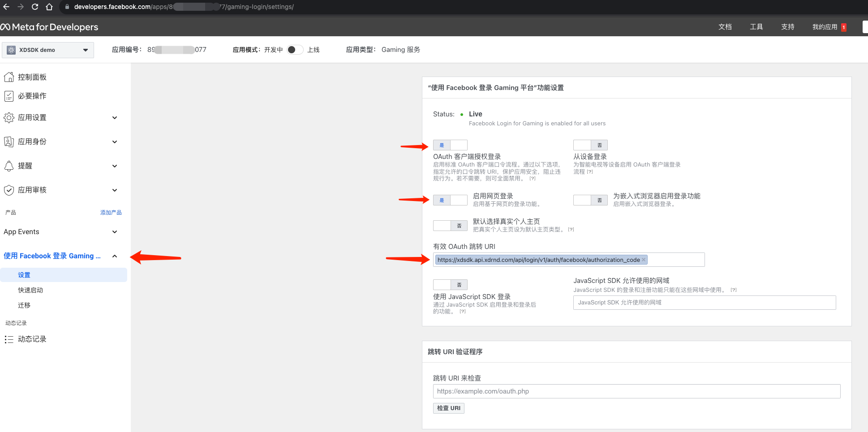Click 使用 Facebook 登录 Gaming sidebar link

pyautogui.click(x=52, y=256)
